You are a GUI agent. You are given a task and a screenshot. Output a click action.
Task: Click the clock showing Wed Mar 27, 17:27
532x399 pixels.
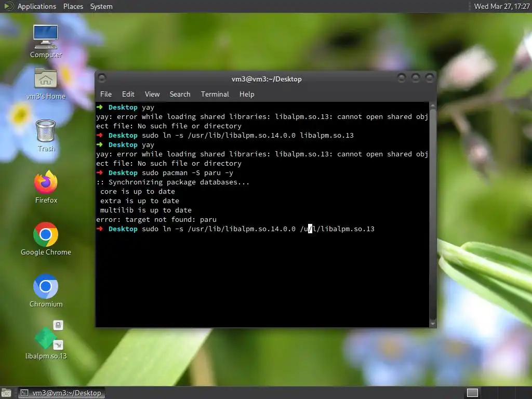[501, 6]
